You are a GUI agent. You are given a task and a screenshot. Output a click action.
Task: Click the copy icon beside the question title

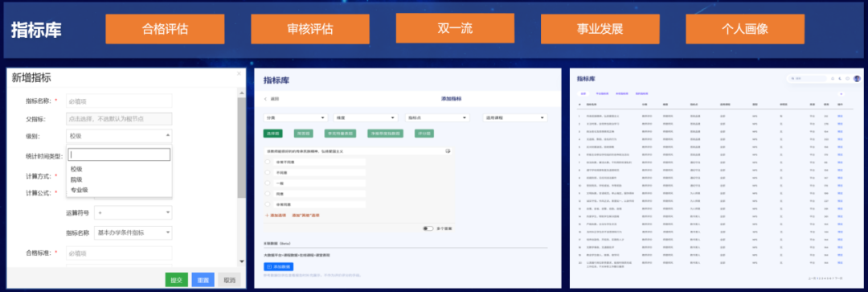click(x=448, y=150)
